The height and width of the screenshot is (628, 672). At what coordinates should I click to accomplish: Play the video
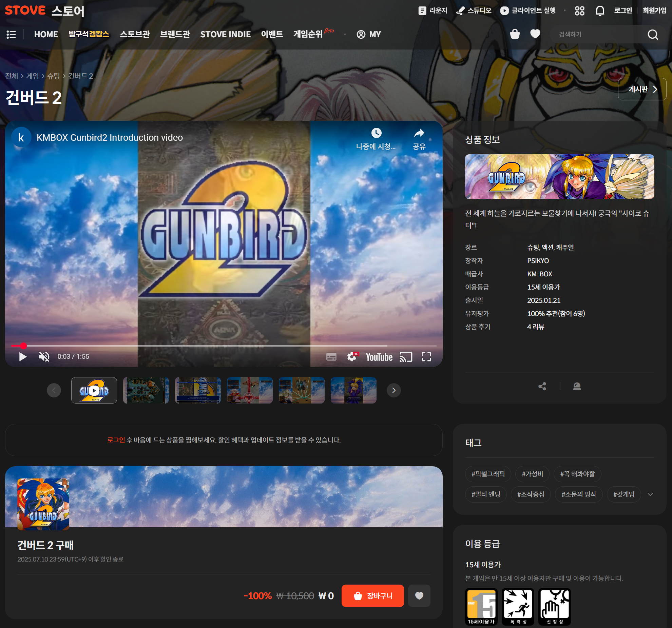pos(23,357)
